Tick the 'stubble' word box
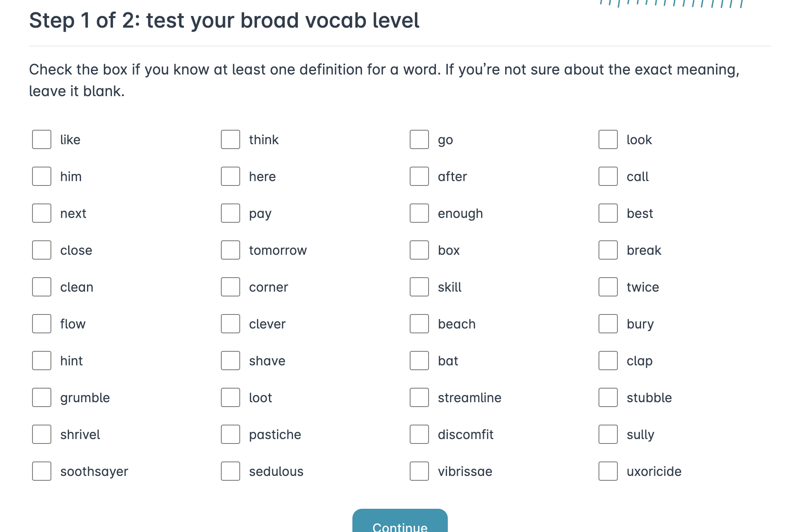Screen dimensions: 805x532 tap(608, 397)
